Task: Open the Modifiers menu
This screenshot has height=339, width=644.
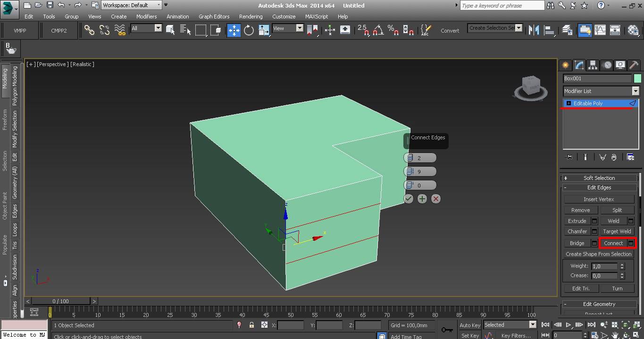Action: point(146,17)
